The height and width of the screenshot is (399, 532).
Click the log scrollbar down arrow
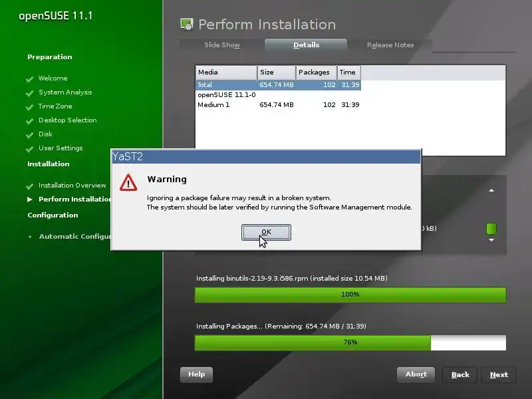click(x=491, y=240)
